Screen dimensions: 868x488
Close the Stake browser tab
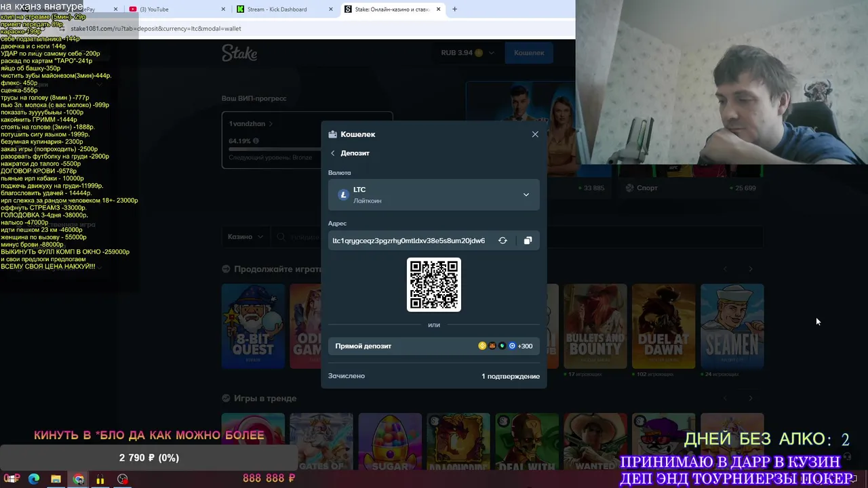[x=439, y=9]
